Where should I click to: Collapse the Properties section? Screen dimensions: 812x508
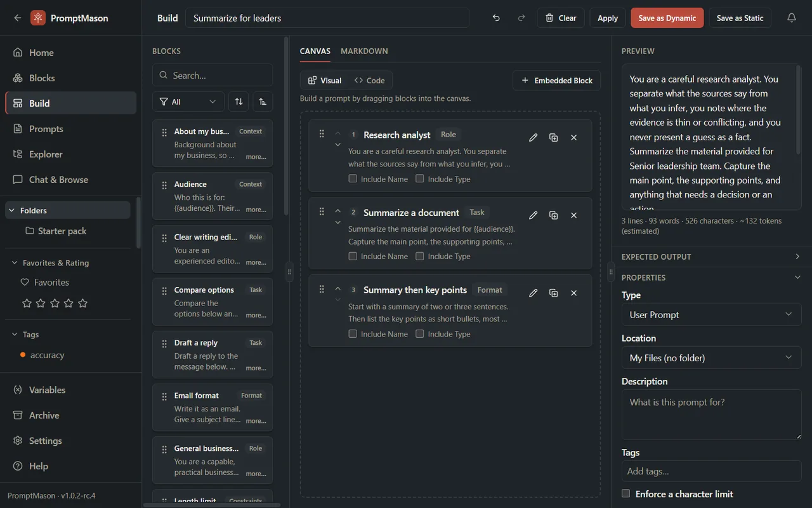[711, 277]
